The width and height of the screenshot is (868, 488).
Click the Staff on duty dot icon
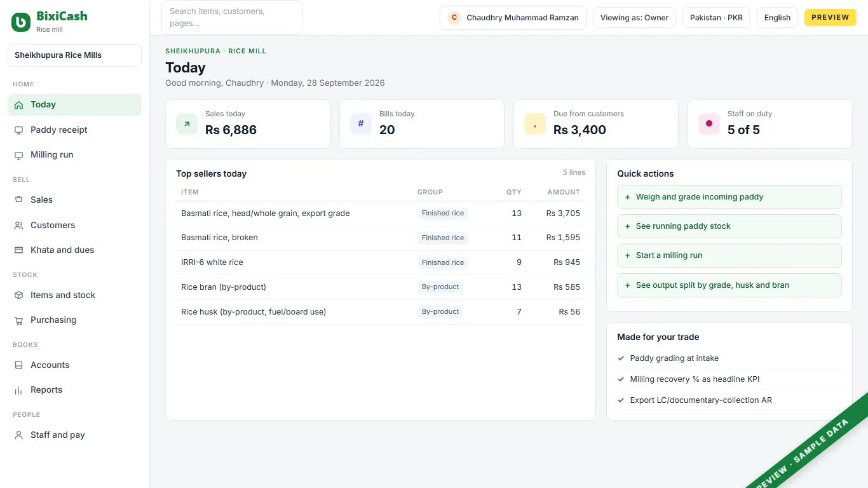(709, 124)
